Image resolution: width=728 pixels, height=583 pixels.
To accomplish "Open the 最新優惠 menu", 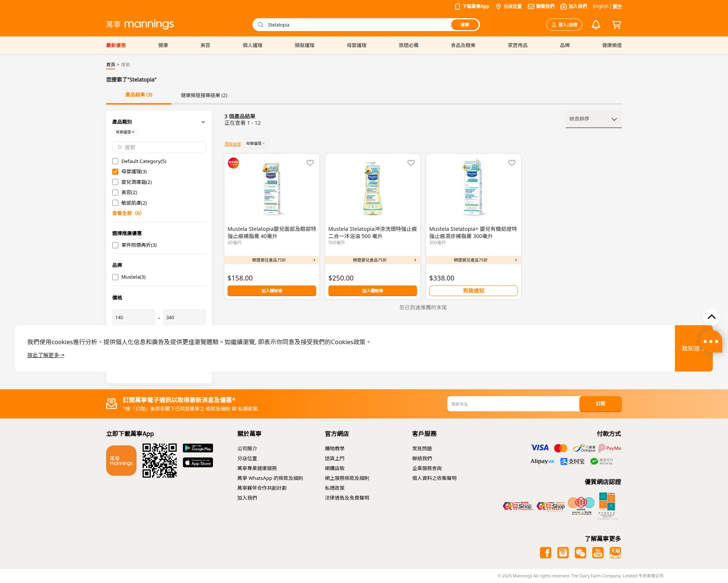I will click(116, 45).
